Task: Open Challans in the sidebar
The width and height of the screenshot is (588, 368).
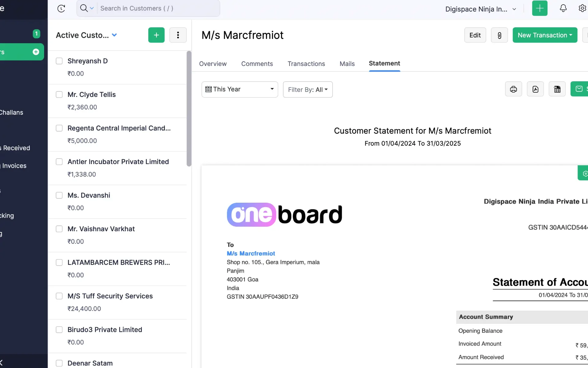Action: pyautogui.click(x=12, y=113)
